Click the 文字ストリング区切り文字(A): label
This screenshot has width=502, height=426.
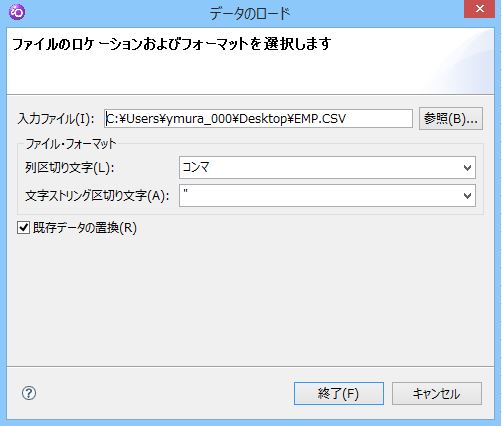(x=97, y=196)
